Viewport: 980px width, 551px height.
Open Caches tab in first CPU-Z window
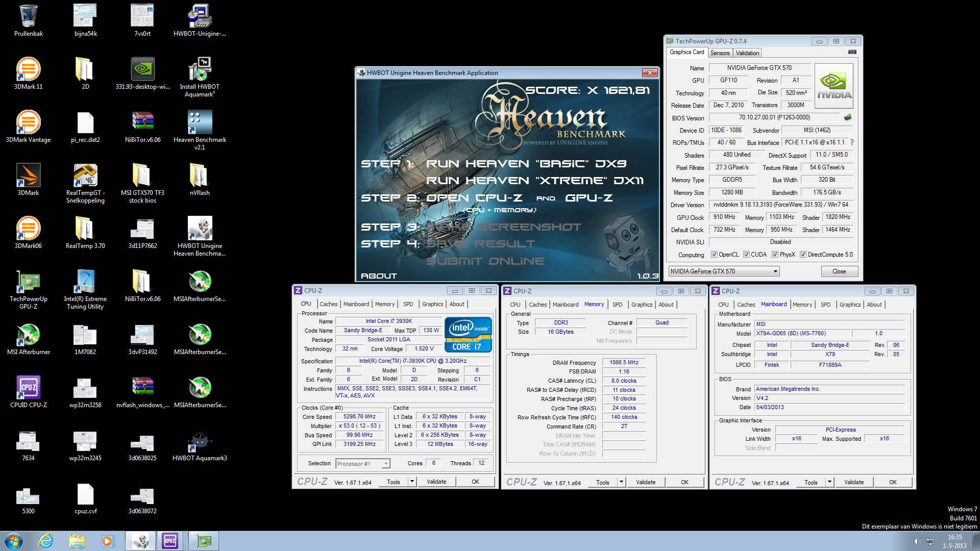click(x=329, y=304)
